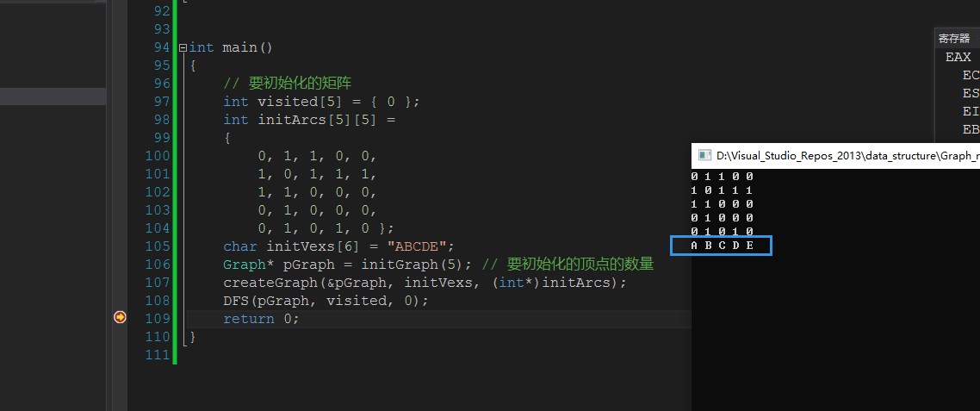
Task: Click the breakpoint marker on line 109
Action: pos(120,318)
